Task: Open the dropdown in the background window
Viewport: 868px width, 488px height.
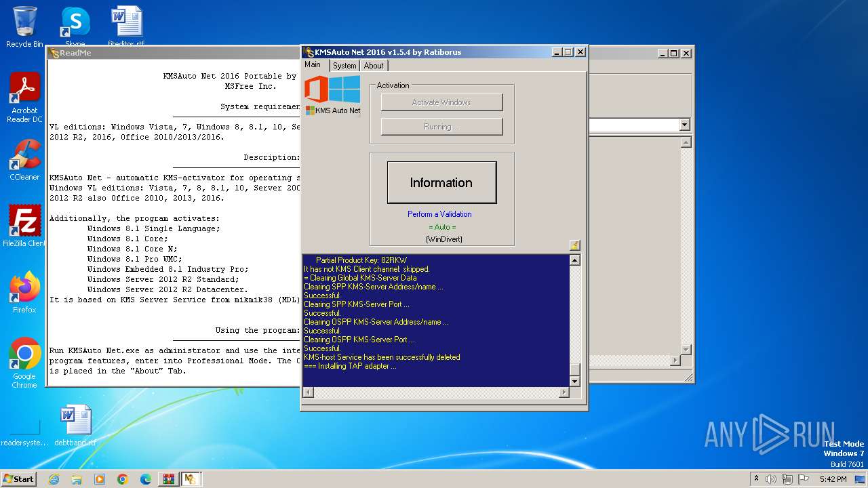Action: click(684, 125)
